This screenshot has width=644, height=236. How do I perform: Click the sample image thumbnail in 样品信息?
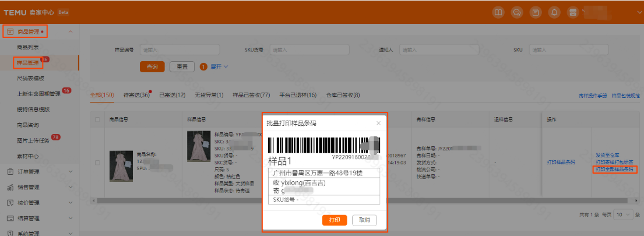(x=199, y=146)
